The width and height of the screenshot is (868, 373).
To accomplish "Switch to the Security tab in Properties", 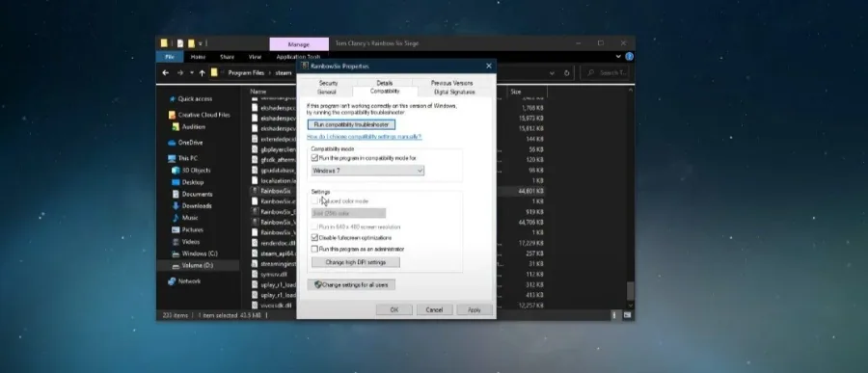I will 328,83.
